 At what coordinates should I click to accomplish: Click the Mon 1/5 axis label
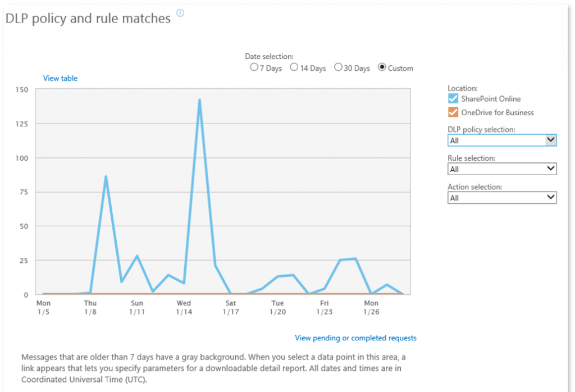pos(43,307)
